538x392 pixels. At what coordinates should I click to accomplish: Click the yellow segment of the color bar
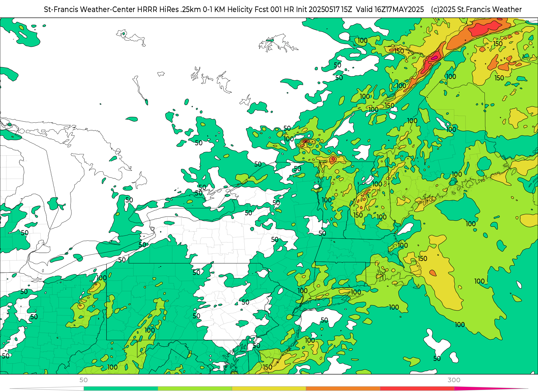coord(269,388)
